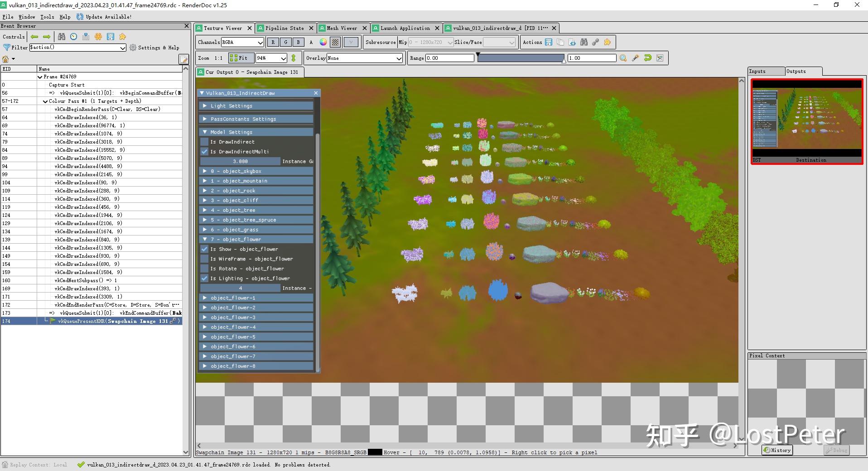This screenshot has width=868, height=471.
Task: Enable the red R channel button
Action: point(273,42)
